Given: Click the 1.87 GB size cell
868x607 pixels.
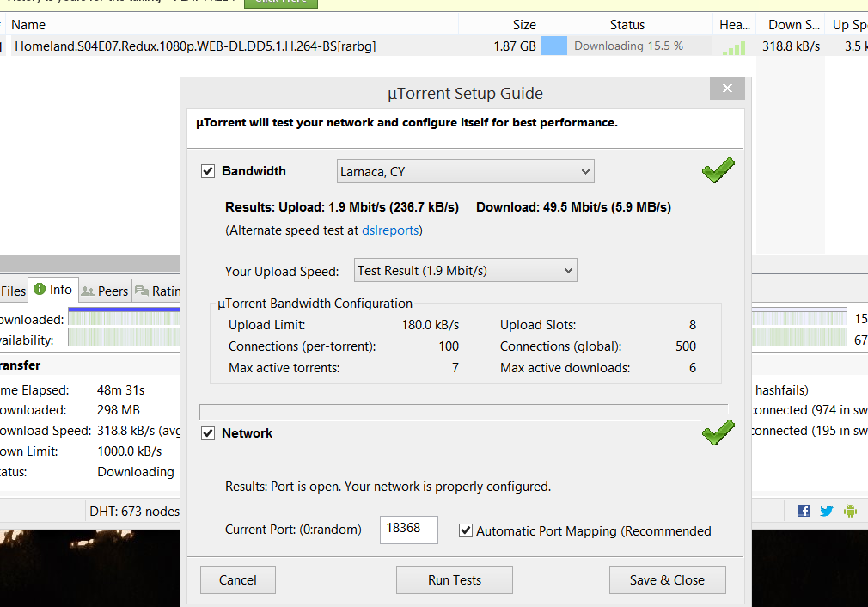Looking at the screenshot, I should (x=515, y=46).
